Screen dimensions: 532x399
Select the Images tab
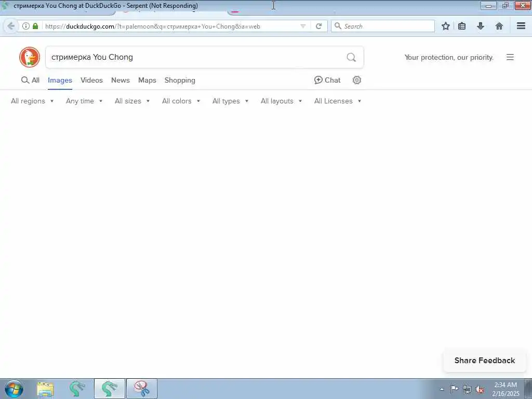pos(60,81)
